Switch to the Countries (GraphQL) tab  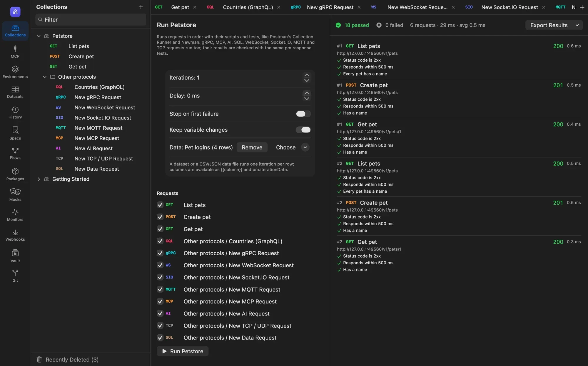point(248,7)
